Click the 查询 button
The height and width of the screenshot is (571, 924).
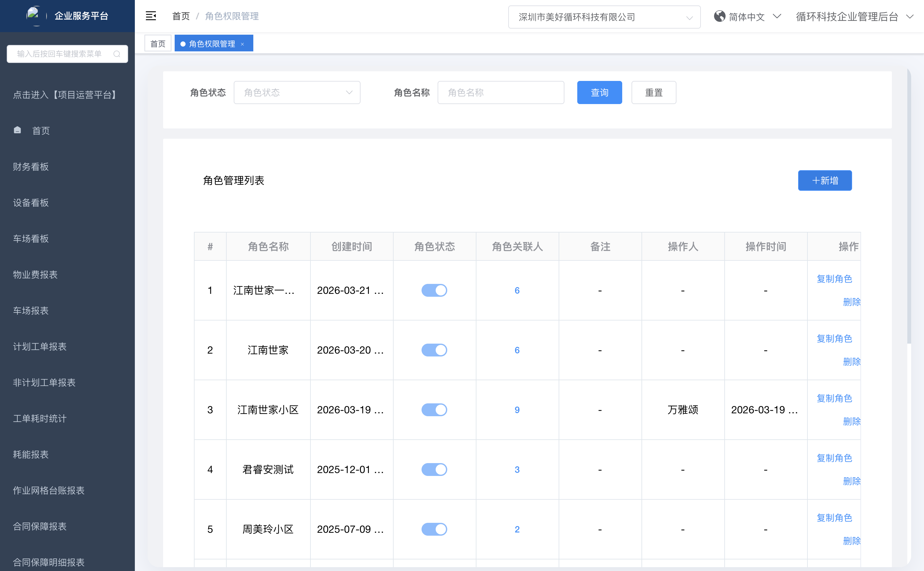pos(599,92)
